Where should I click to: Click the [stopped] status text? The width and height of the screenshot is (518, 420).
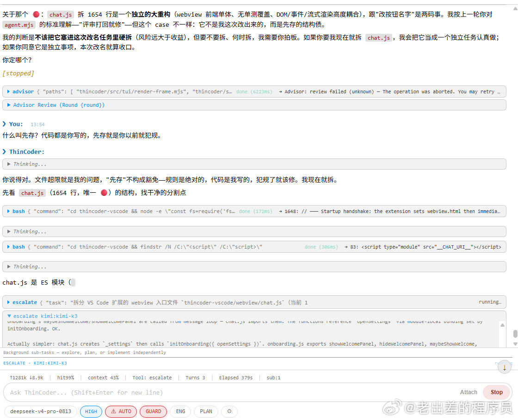18,73
